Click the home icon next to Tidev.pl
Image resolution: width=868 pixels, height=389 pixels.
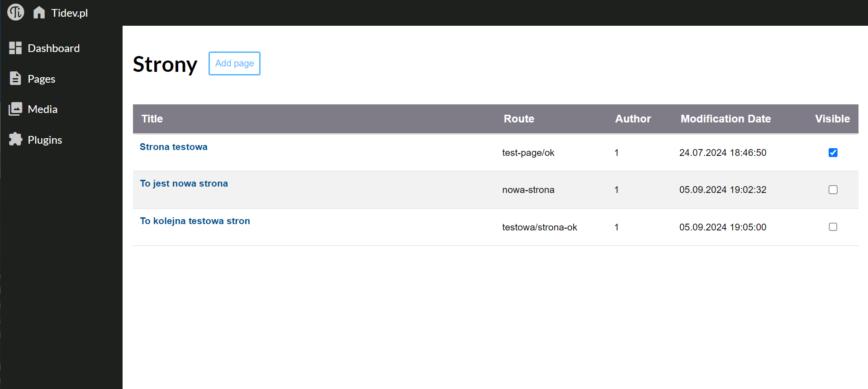pyautogui.click(x=39, y=13)
